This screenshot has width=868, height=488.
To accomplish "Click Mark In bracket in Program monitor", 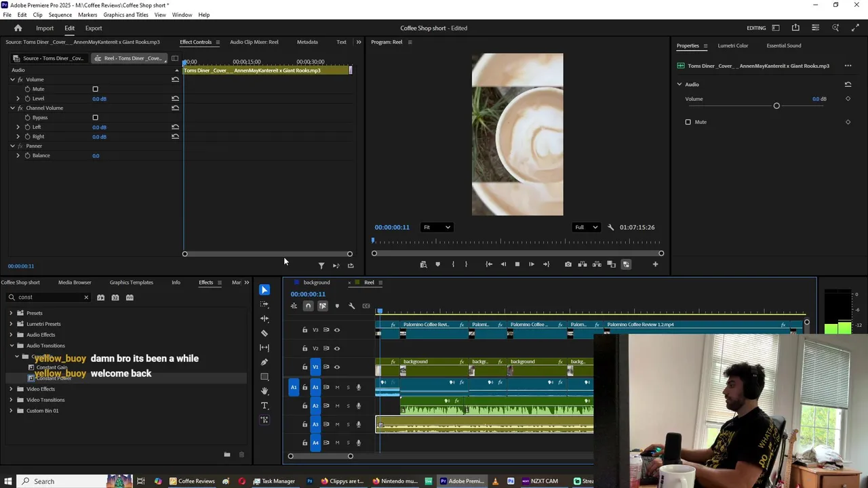I will [453, 264].
